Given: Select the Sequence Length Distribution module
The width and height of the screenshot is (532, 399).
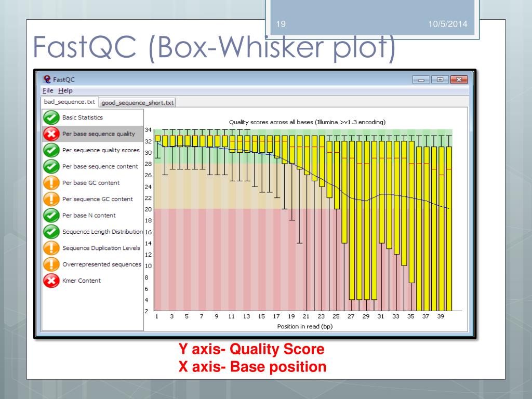Looking at the screenshot, I should (92, 231).
